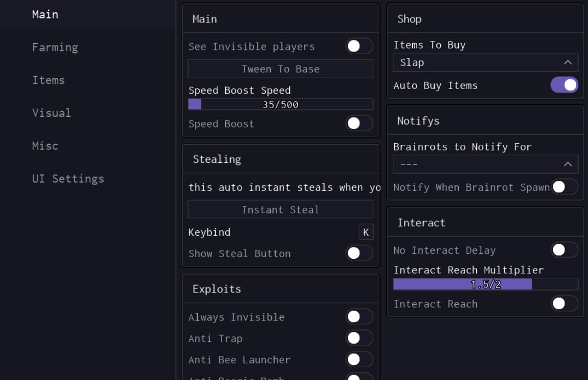Enable Always Invisible exploit
The height and width of the screenshot is (380, 588).
(x=359, y=317)
